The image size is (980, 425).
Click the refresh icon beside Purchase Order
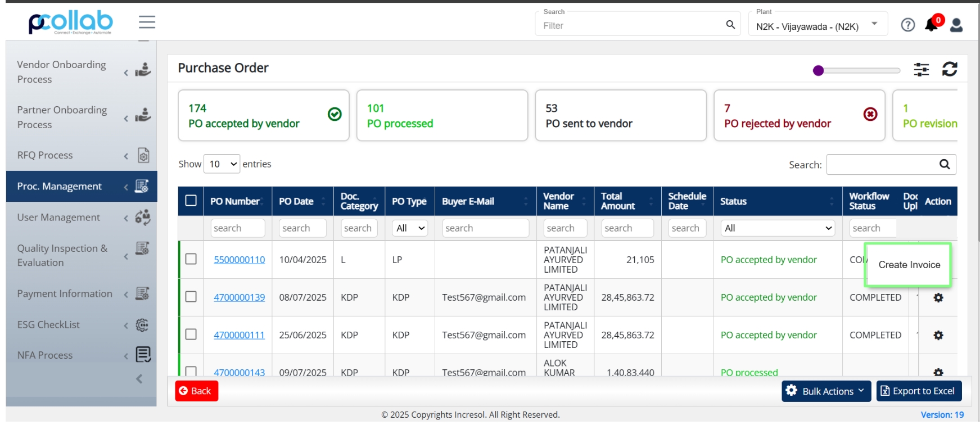(x=950, y=69)
